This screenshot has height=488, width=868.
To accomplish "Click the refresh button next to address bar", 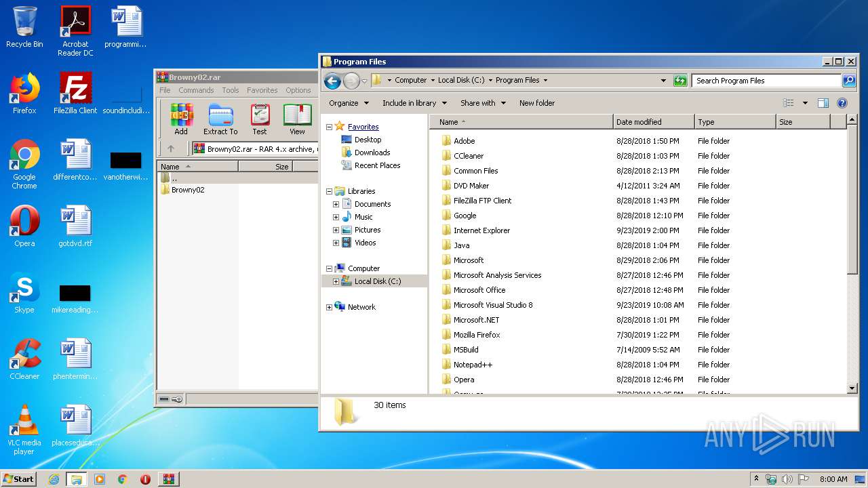I will (x=679, y=81).
